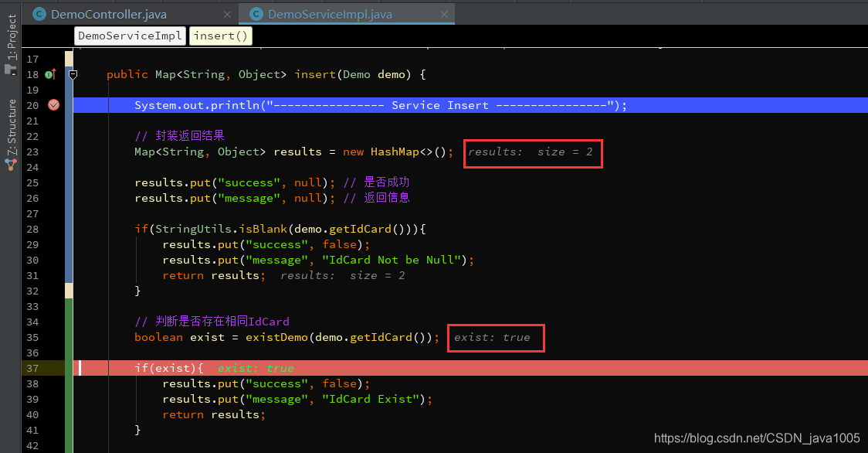Click 'return results;' on line 40

click(214, 415)
